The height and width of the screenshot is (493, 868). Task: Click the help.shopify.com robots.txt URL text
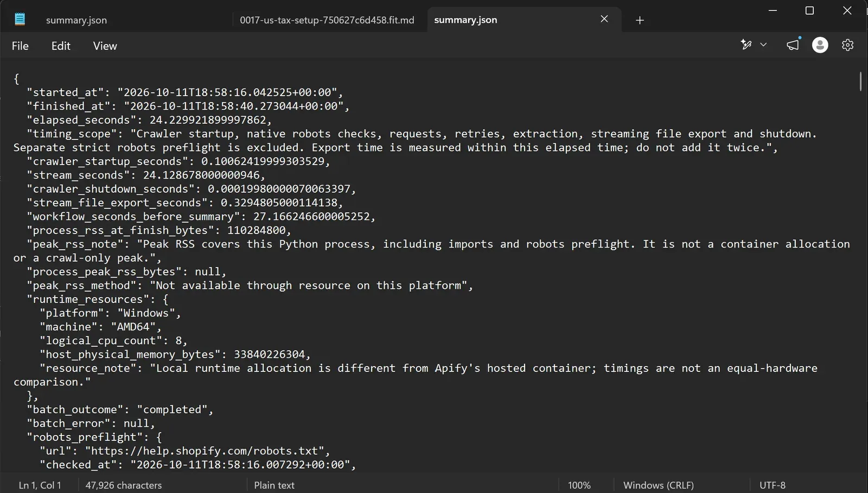pyautogui.click(x=207, y=451)
